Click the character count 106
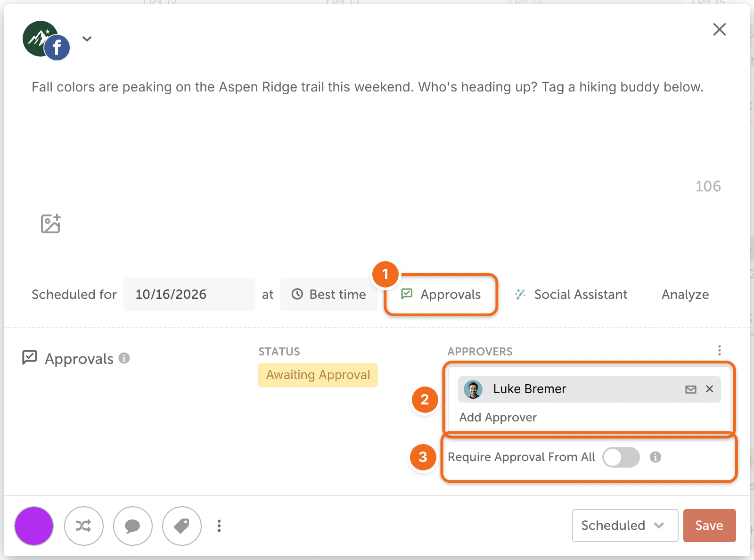This screenshot has width=754, height=560. click(708, 186)
